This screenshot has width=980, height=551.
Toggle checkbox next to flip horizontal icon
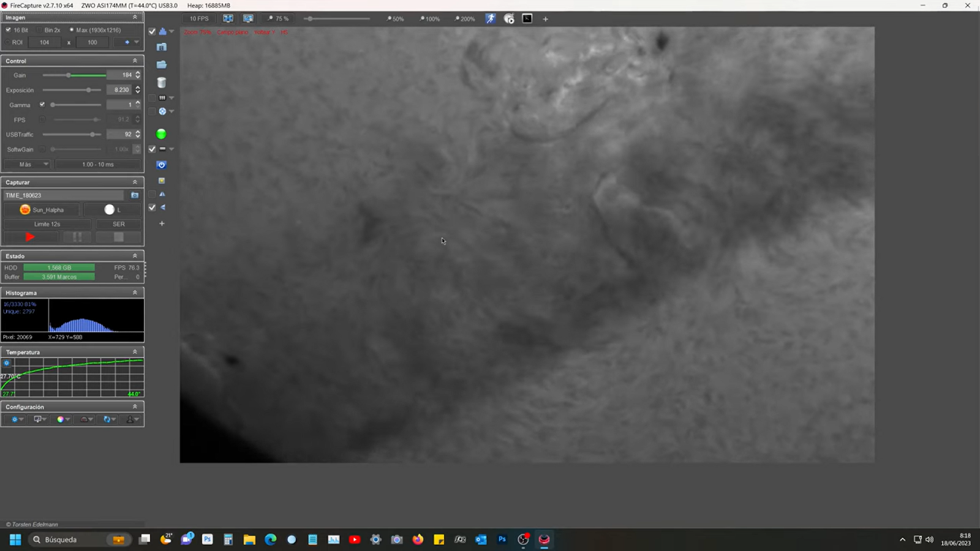(152, 194)
